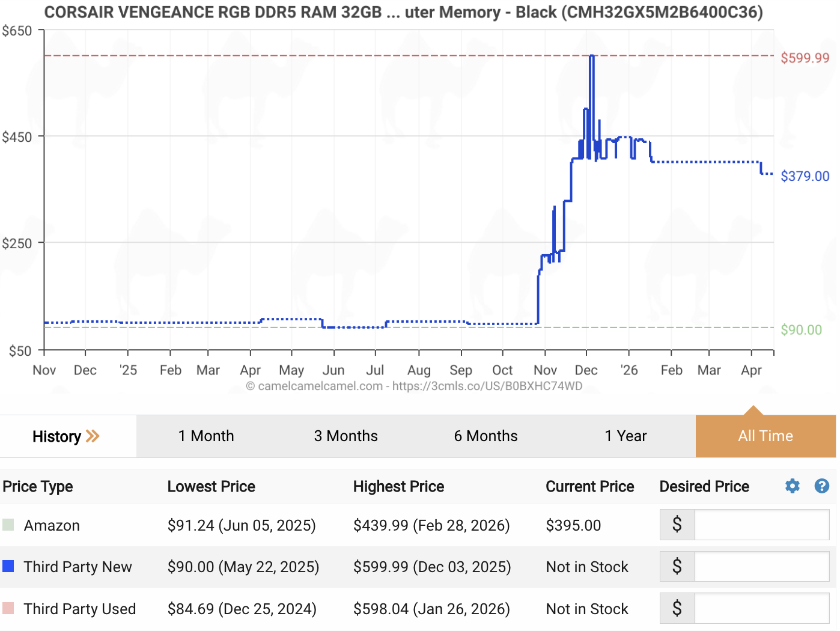Click the Highest Price column header

[398, 486]
